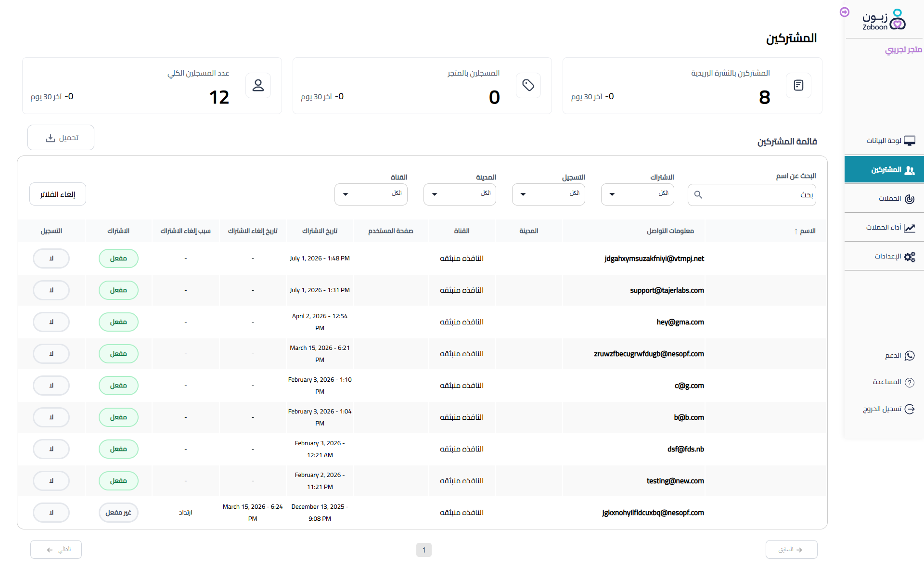The image size is (924, 567).
Task: Open الإعدادات menu item
Action: coord(885,256)
